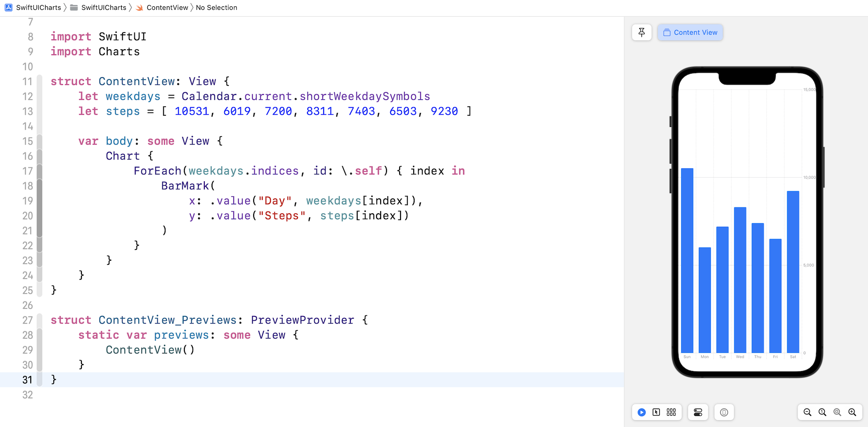868x427 pixels.
Task: Switch preview to selectable mode
Action: click(656, 412)
